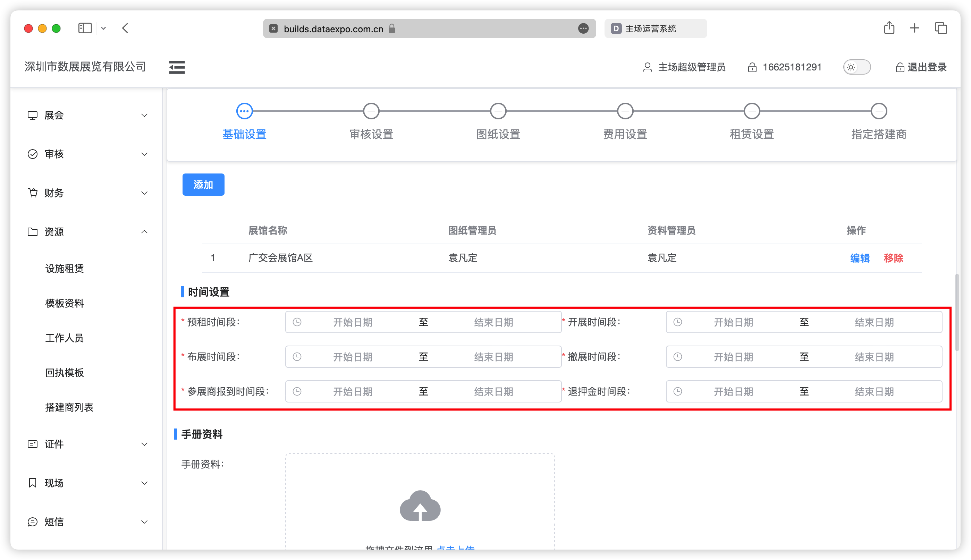This screenshot has height=560, width=971.
Task: Toggle the light/dark theme switch
Action: coord(856,67)
